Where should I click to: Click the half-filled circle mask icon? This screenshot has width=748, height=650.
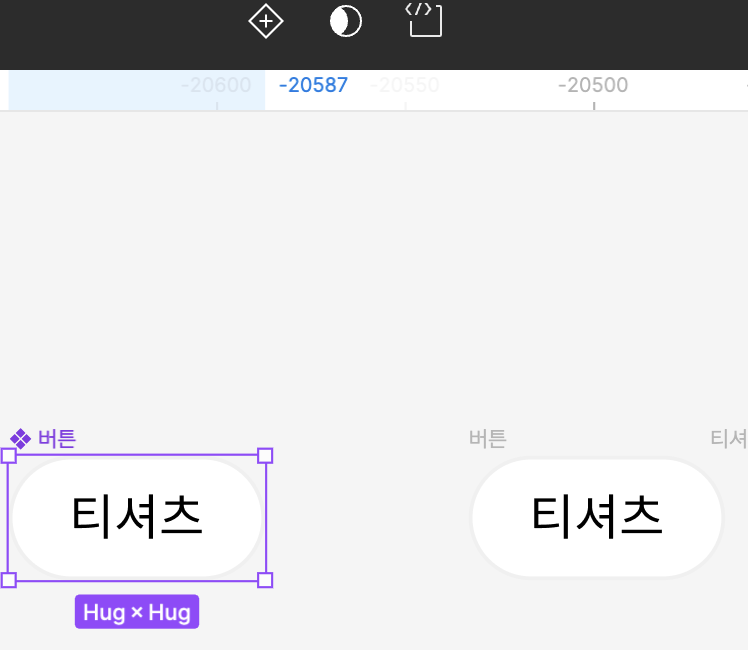click(x=345, y=21)
